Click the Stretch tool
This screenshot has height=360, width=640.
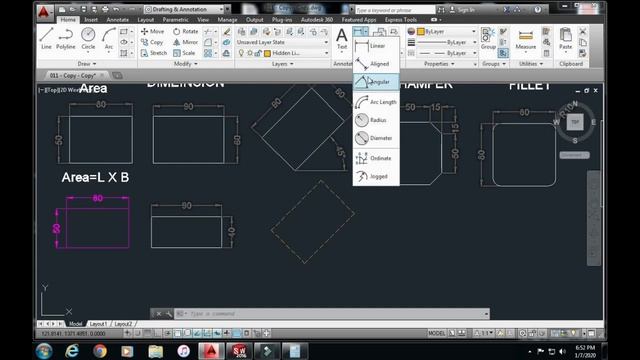[153, 53]
